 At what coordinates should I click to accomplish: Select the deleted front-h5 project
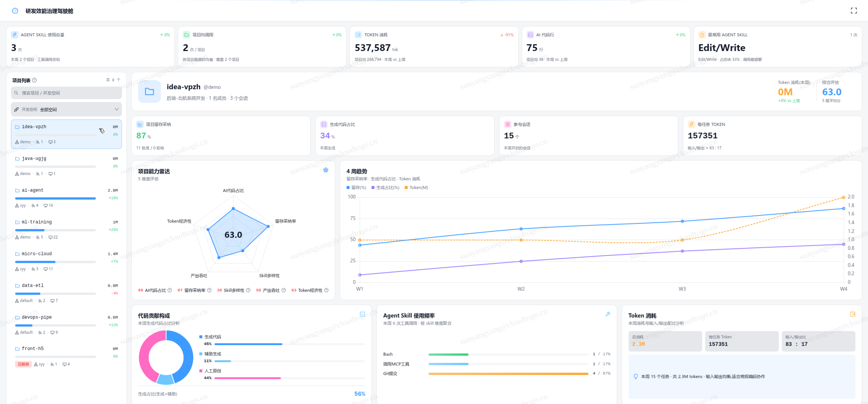(x=66, y=356)
